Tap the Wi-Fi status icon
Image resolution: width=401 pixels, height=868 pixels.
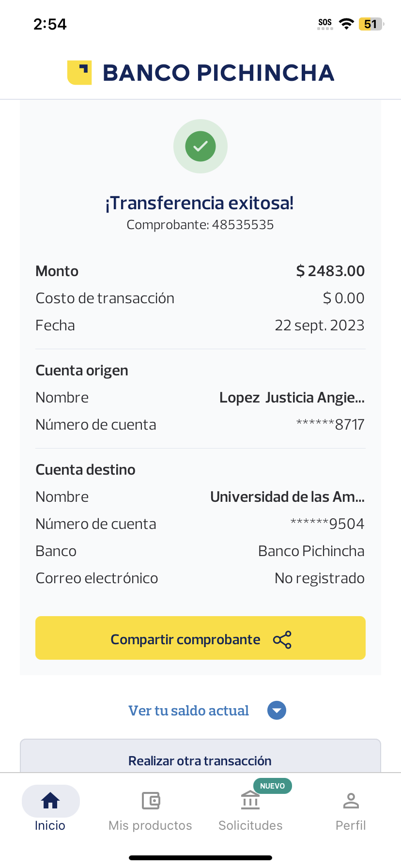tap(346, 24)
